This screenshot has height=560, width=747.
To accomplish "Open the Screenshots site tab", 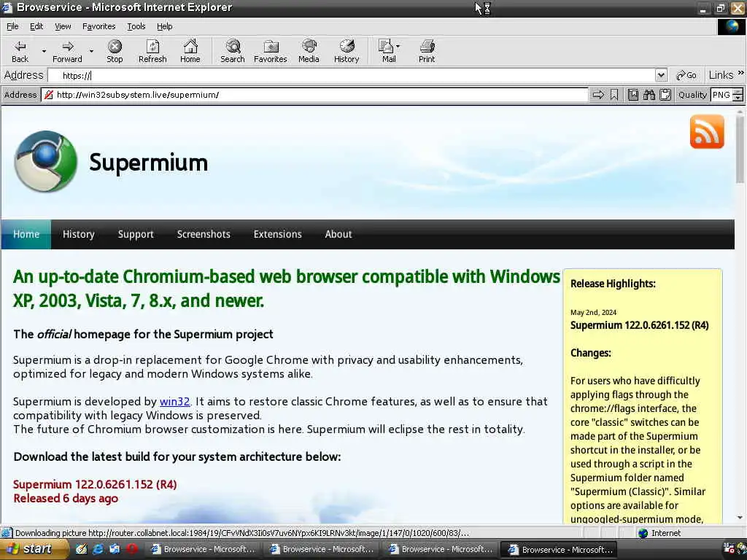I will tap(204, 234).
